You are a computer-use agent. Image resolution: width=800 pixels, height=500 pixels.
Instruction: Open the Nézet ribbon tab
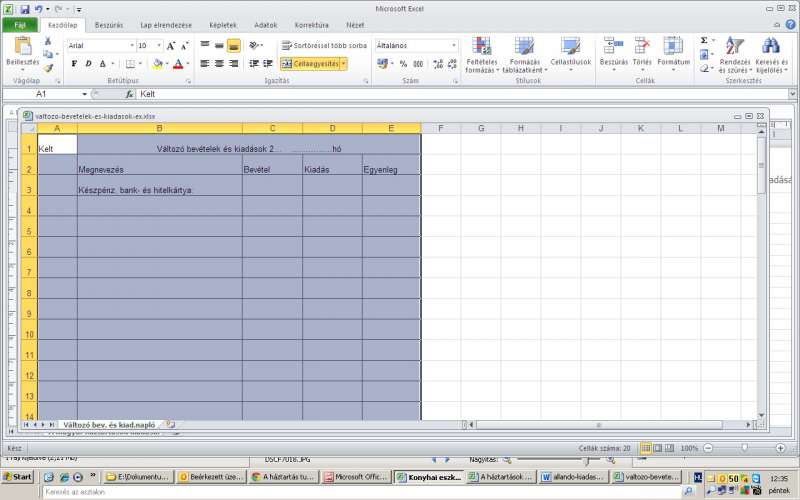click(x=355, y=24)
